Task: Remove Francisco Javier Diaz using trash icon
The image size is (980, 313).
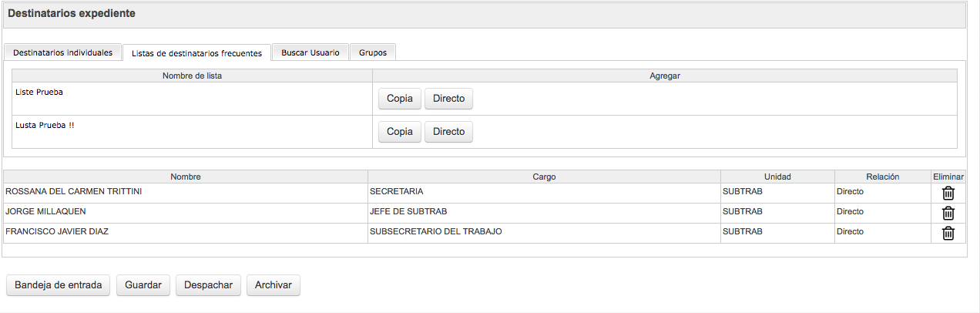Action: 948,234
